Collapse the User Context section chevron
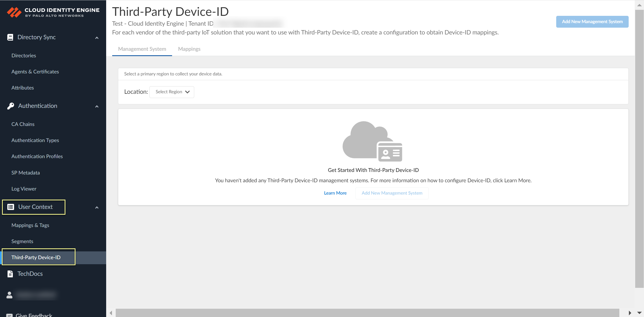The height and width of the screenshot is (317, 644). (97, 207)
